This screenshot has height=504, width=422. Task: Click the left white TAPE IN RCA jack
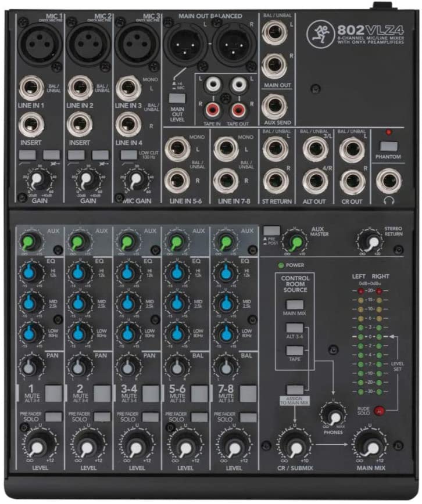[x=212, y=84]
